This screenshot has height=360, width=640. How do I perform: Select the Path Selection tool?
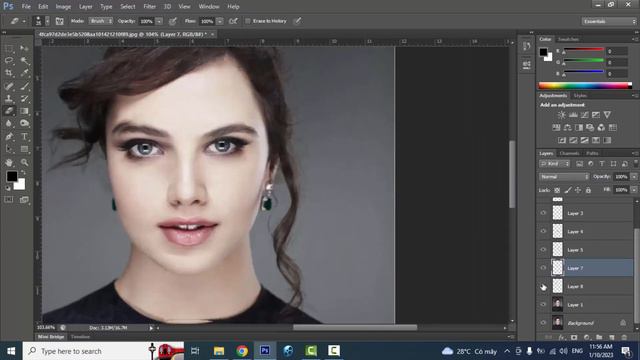coord(9,149)
